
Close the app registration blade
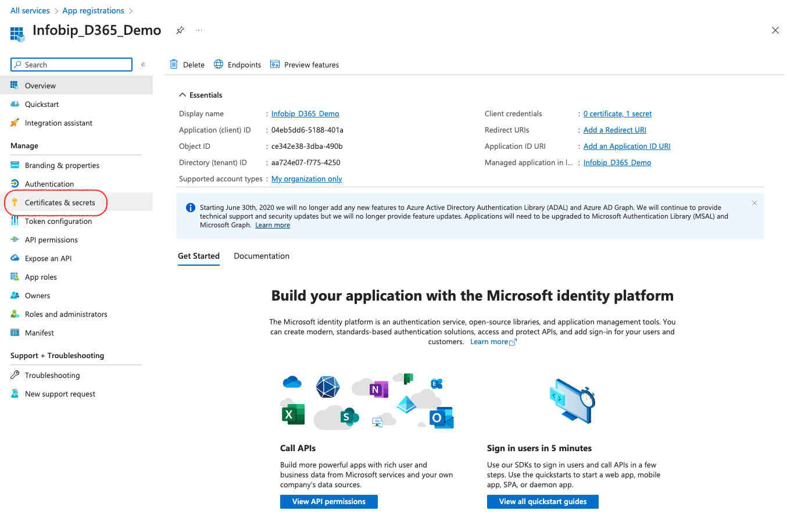[x=775, y=30]
